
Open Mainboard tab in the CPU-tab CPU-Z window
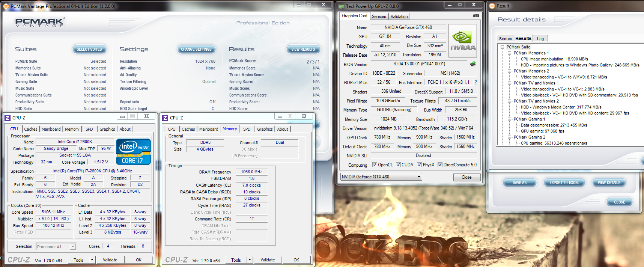[51, 129]
